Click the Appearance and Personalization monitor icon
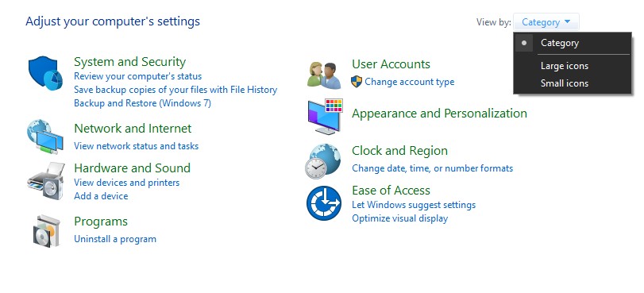The width and height of the screenshot is (644, 293). click(326, 117)
